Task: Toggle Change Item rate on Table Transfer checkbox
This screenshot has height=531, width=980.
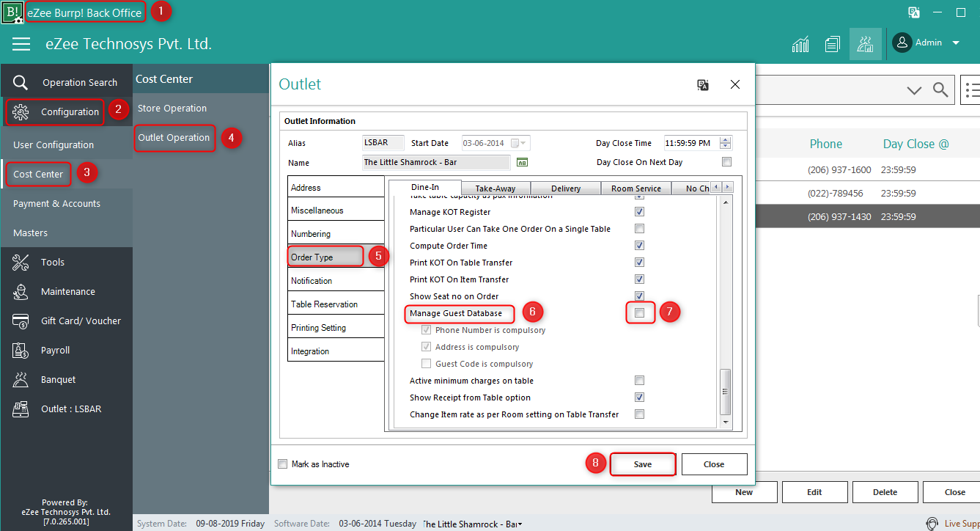Action: click(x=639, y=414)
